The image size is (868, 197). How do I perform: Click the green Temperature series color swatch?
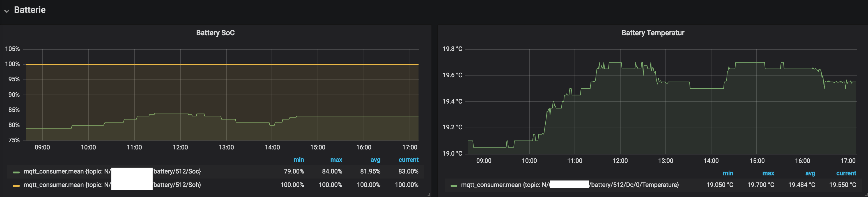(454, 186)
